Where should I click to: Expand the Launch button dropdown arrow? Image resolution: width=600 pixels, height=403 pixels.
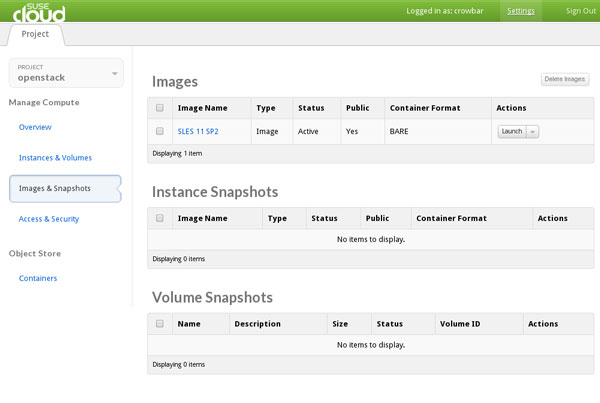(533, 131)
